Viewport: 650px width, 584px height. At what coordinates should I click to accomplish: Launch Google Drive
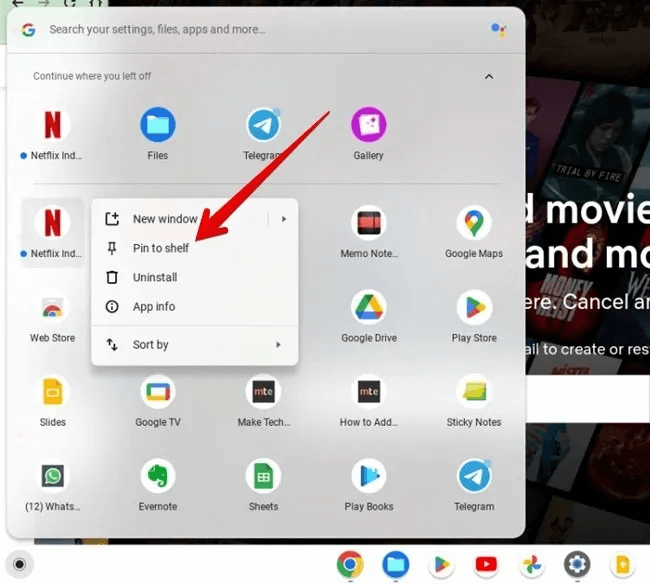(369, 317)
